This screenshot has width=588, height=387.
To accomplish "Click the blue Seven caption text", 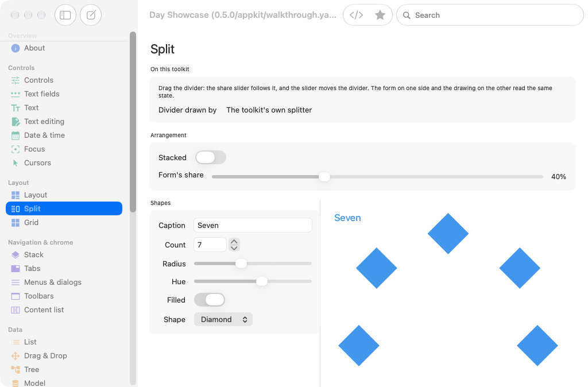I will [x=347, y=218].
